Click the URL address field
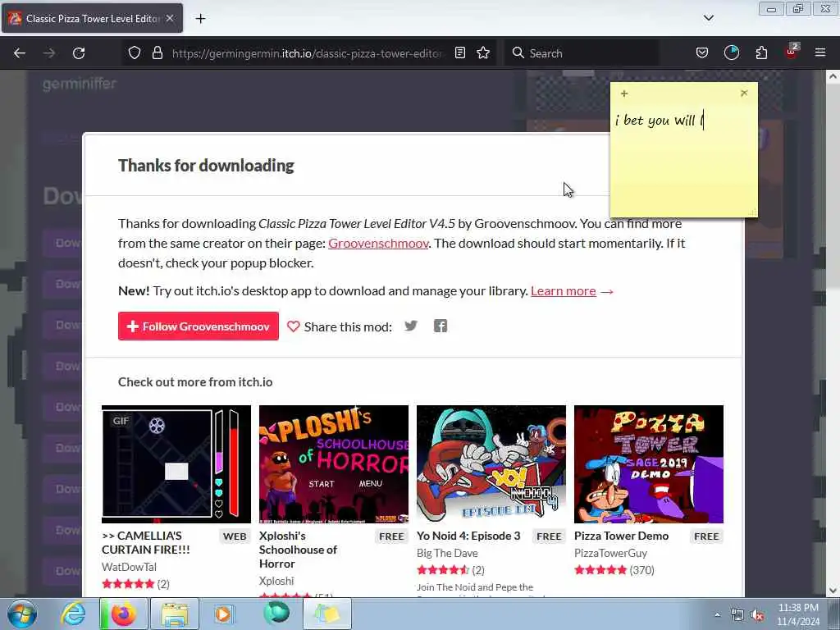The image size is (840, 630). tap(307, 53)
